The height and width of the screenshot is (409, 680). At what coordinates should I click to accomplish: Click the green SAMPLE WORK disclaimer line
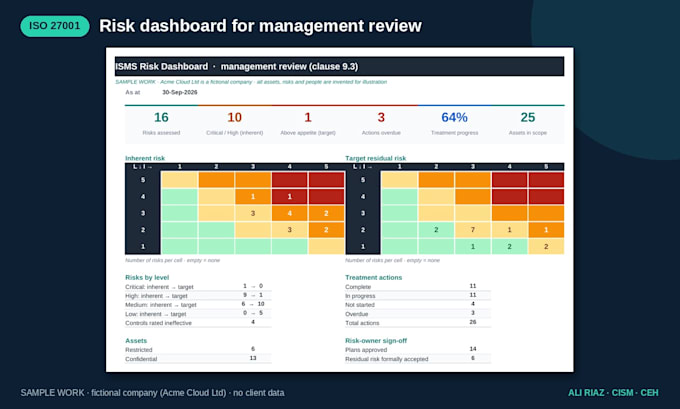click(x=251, y=82)
